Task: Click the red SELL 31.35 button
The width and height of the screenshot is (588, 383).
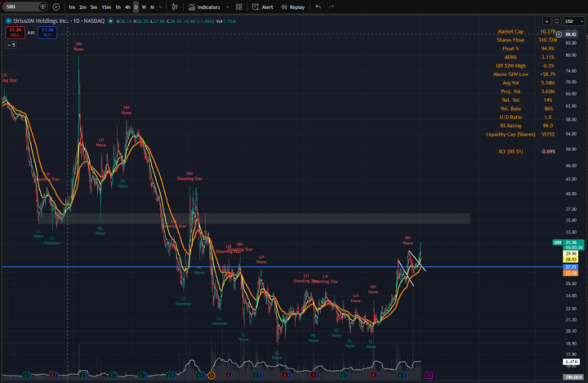Action: [x=15, y=33]
